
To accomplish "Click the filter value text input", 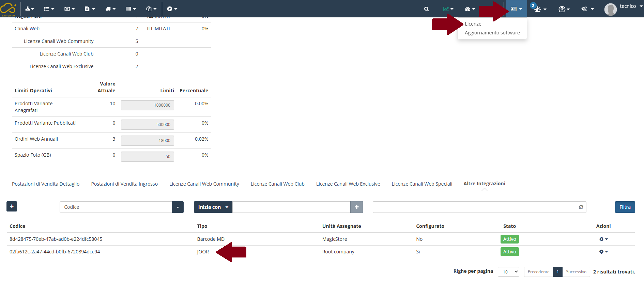I will (x=291, y=207).
